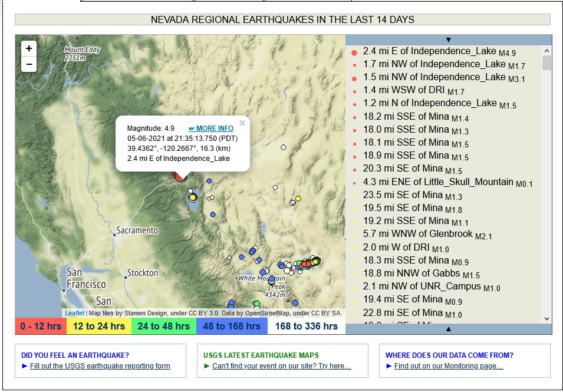Select 1.2 mi N of Independence_Lake M1.5
The height and width of the screenshot is (392, 563).
439,104
